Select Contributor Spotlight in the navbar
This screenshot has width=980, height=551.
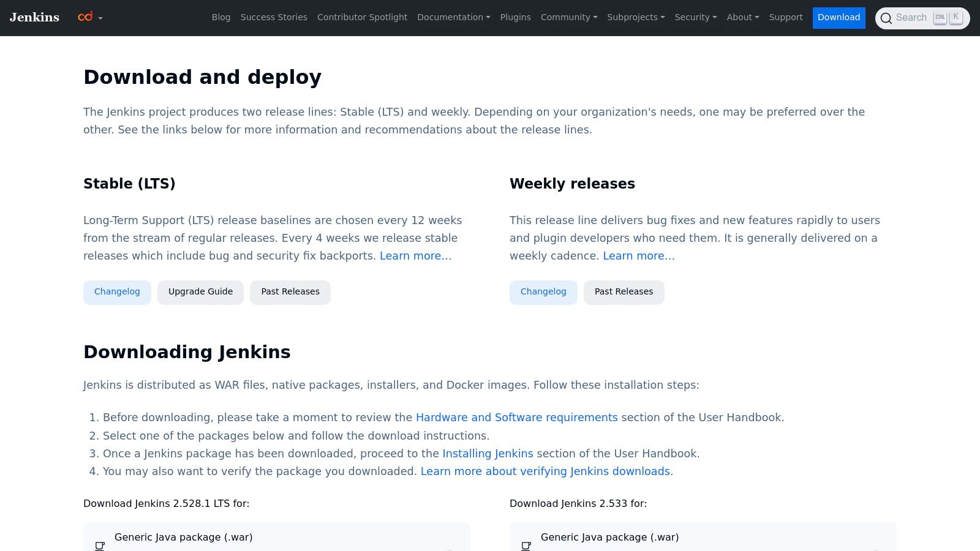362,17
